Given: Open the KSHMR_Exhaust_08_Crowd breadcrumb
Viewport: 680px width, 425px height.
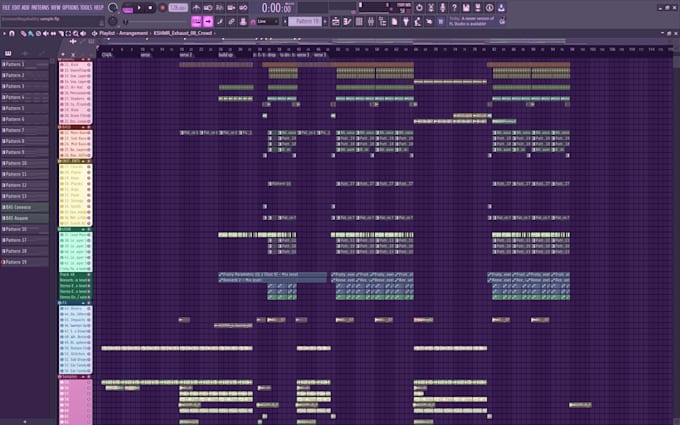Looking at the screenshot, I should (x=183, y=33).
